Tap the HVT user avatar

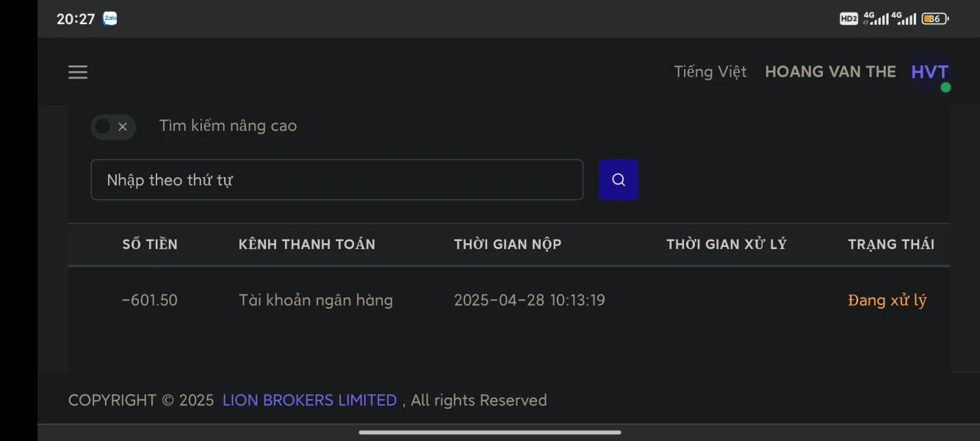(929, 72)
